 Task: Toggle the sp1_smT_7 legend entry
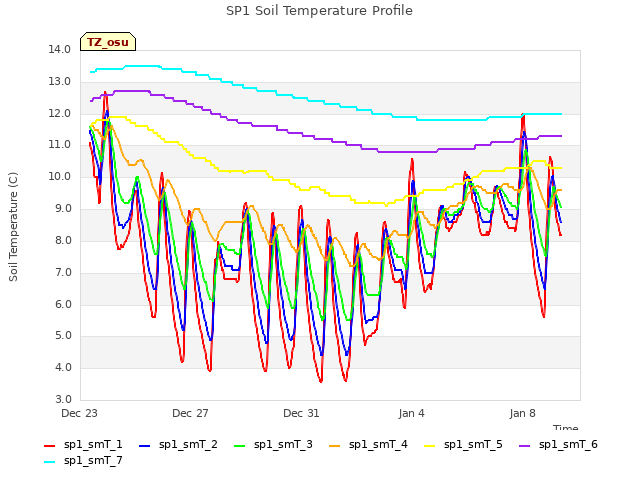coord(83,460)
